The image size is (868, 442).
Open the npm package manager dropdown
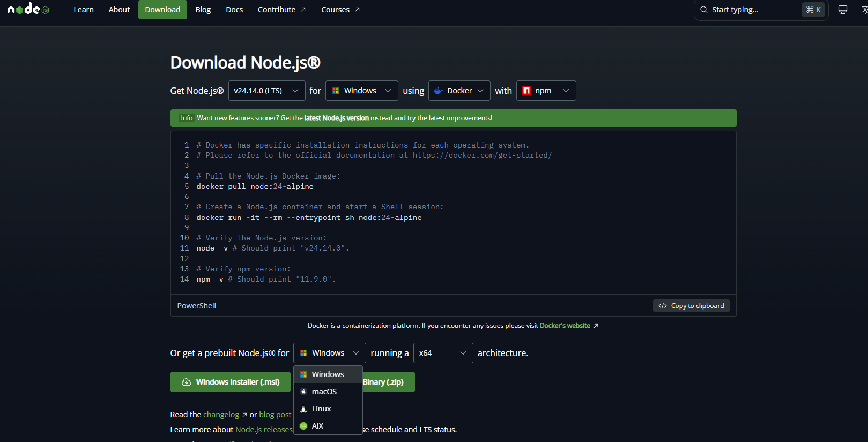click(546, 91)
